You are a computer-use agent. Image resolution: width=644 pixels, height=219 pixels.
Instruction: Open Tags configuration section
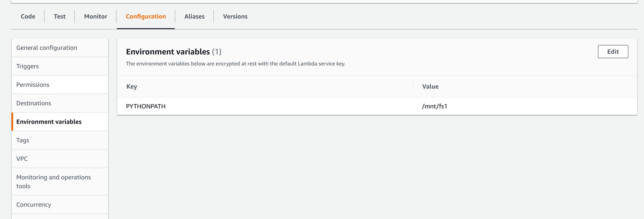tap(22, 140)
